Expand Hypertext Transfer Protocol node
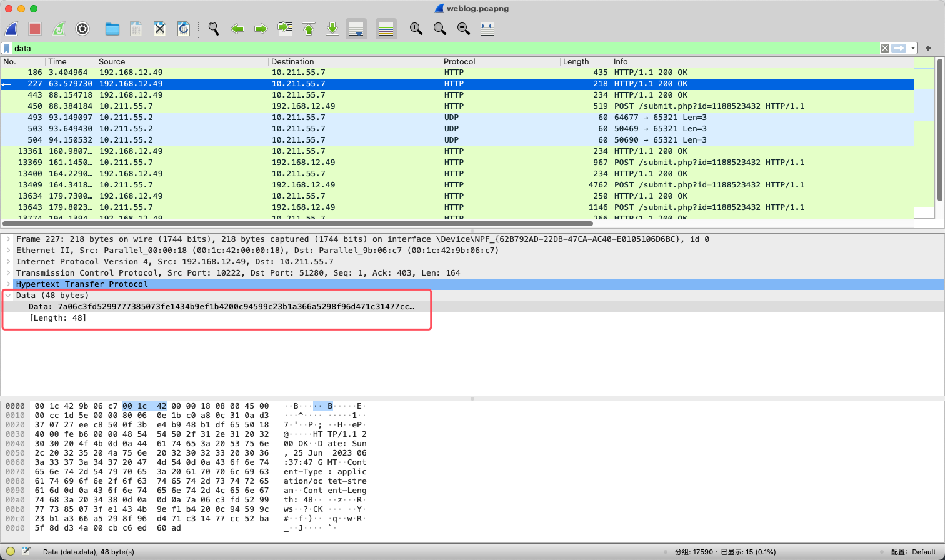The width and height of the screenshot is (945, 560). 8,284
